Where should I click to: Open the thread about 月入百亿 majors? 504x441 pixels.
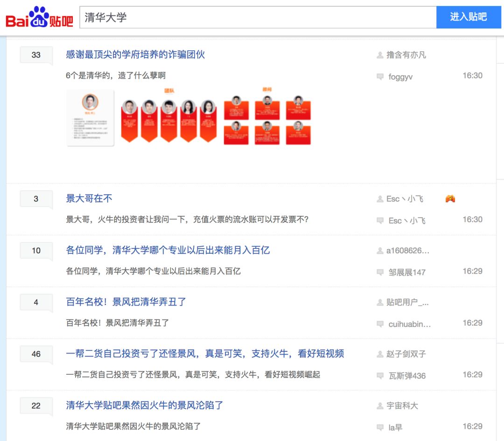tap(168, 250)
